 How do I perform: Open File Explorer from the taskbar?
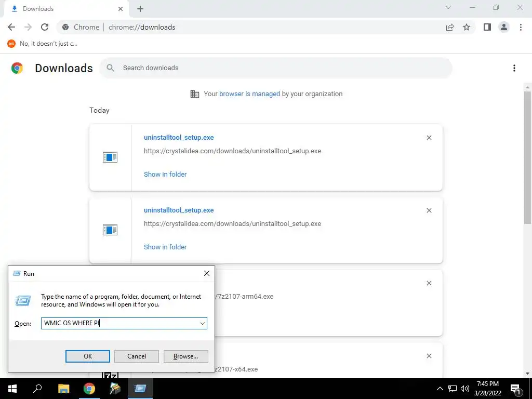pyautogui.click(x=63, y=389)
